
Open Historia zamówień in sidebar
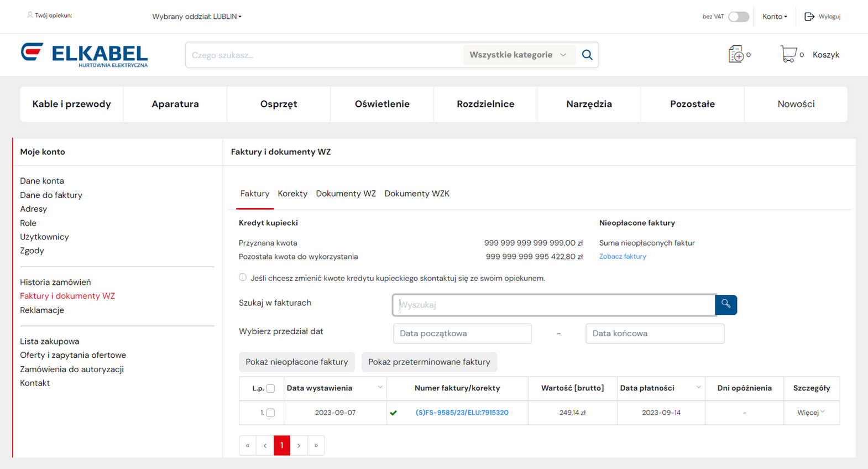[x=55, y=282]
